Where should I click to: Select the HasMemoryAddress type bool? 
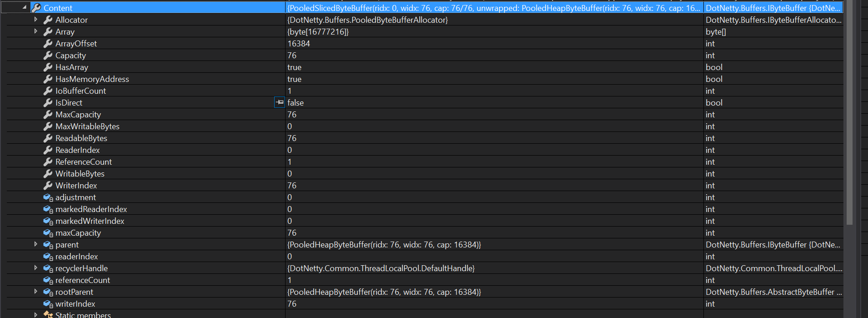point(714,79)
